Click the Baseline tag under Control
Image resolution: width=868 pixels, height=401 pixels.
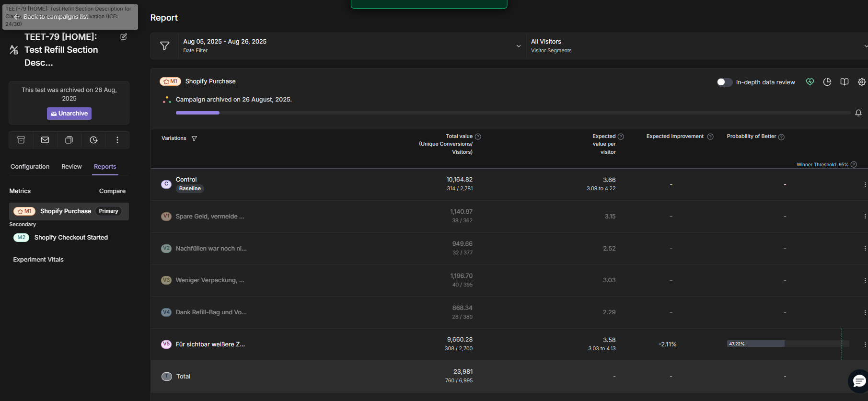[x=190, y=189]
